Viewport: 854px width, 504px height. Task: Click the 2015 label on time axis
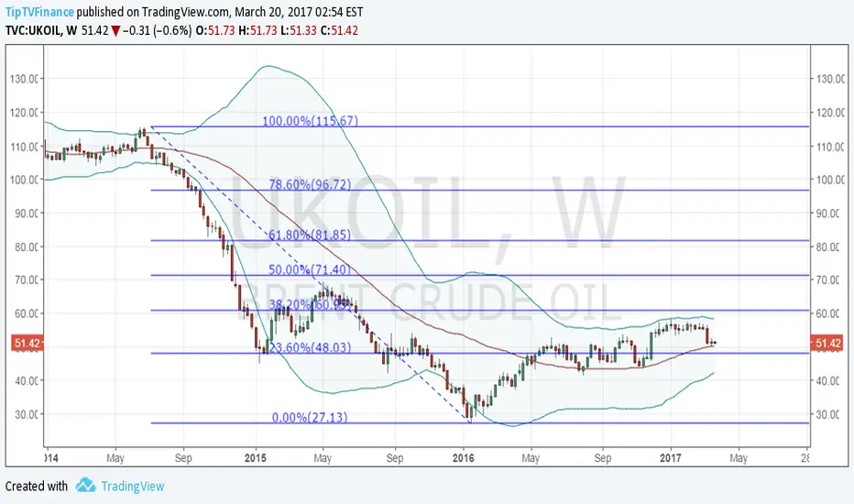coord(255,457)
